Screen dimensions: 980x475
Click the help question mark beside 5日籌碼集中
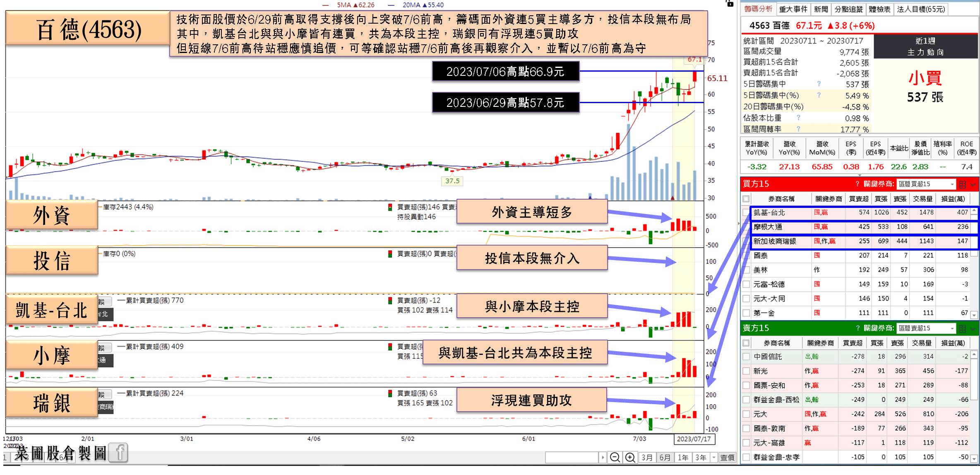point(819,84)
